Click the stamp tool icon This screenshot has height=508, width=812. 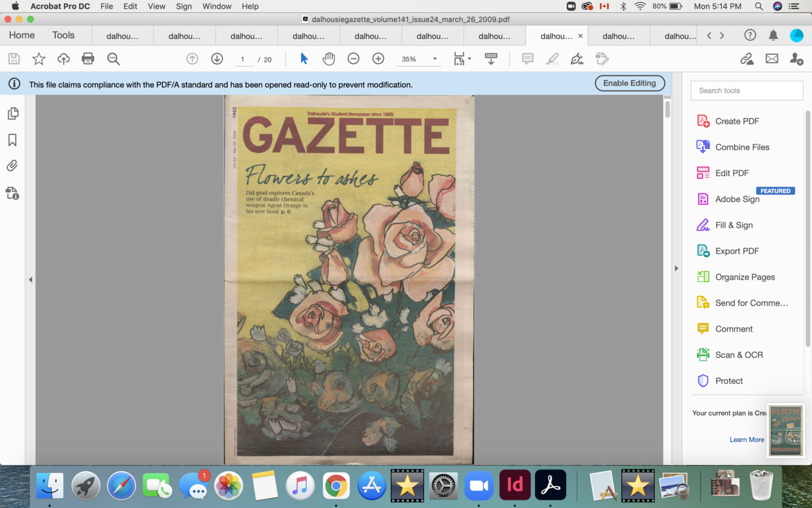pos(602,58)
